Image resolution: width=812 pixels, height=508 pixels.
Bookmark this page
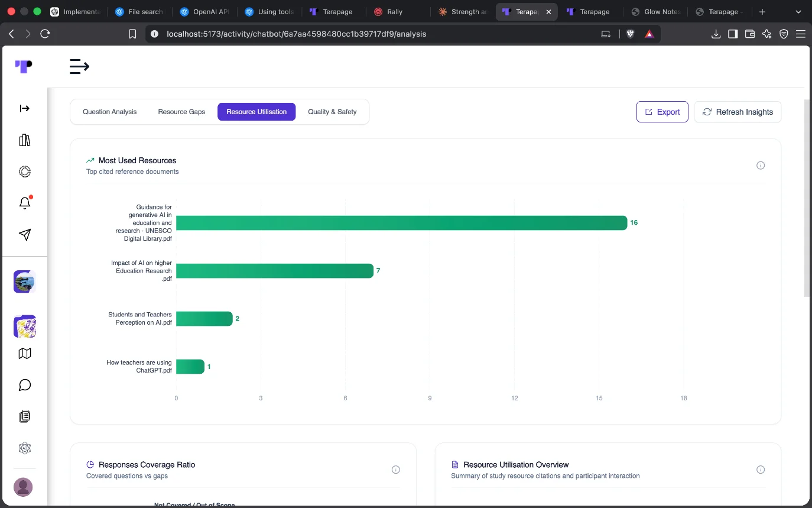(x=132, y=34)
